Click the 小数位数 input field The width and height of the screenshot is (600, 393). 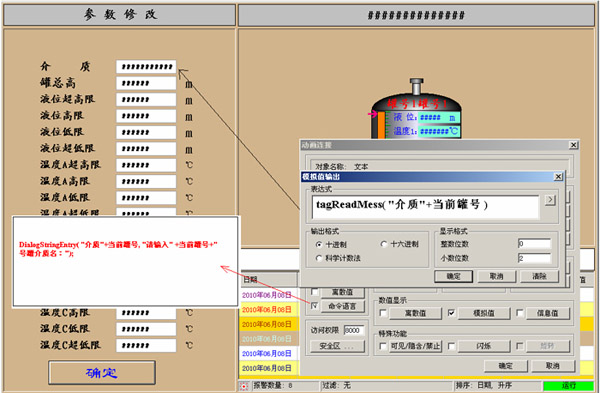click(x=534, y=258)
